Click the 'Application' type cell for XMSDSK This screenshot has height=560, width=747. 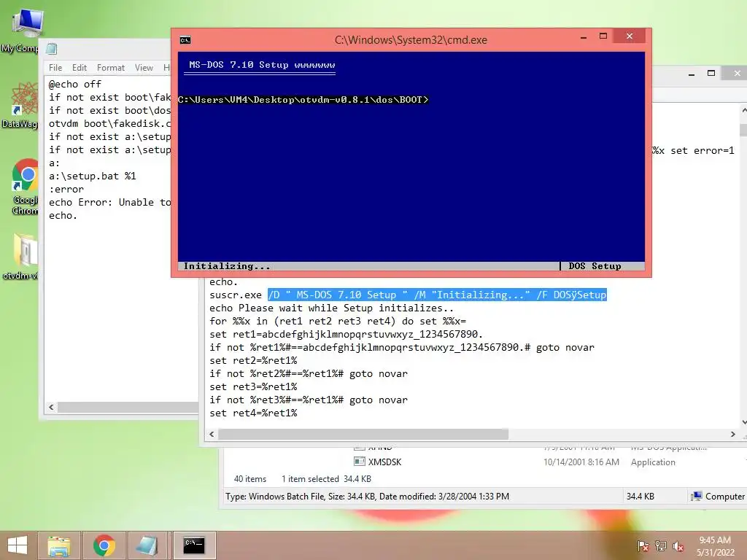[x=653, y=462]
